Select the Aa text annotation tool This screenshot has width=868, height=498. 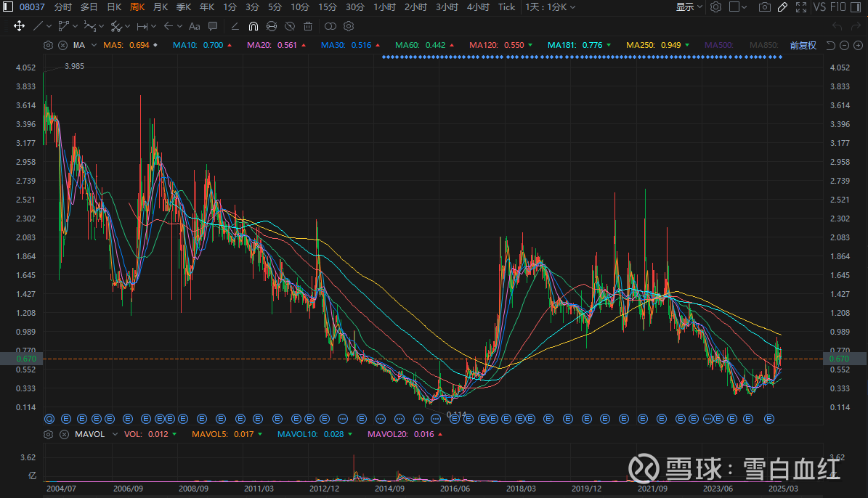tap(195, 26)
